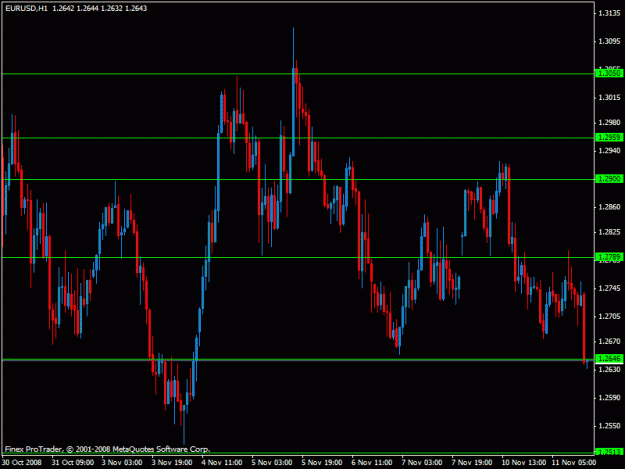
Task: Click the 3 Nov 03:00 time label
Action: pyautogui.click(x=122, y=463)
